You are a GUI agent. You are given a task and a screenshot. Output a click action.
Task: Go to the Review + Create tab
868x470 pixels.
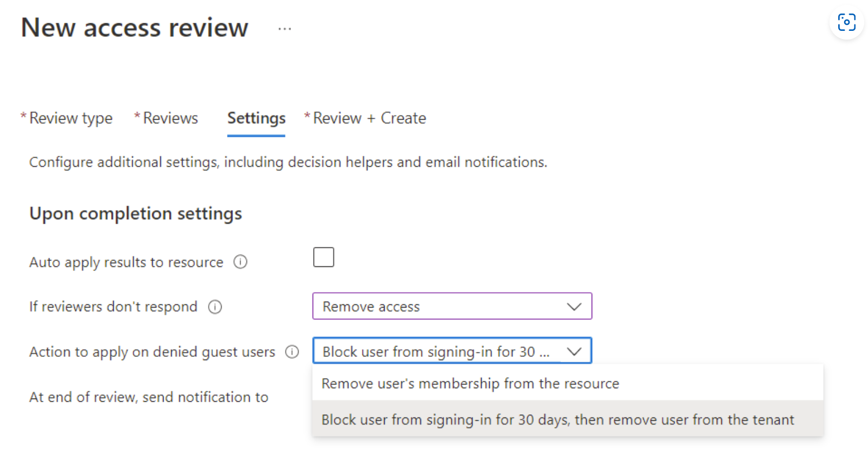point(370,118)
